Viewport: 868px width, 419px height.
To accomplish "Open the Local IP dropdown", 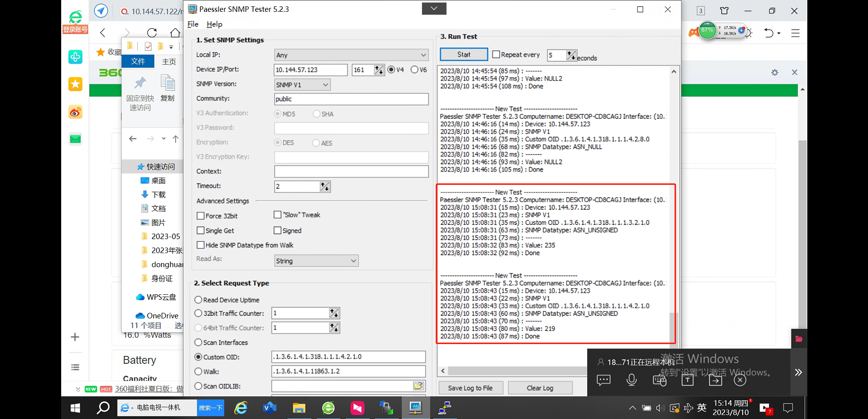I will pos(351,55).
